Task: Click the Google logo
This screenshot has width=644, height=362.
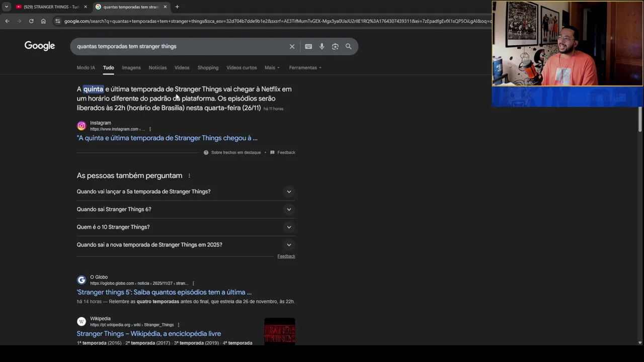Action: pos(40,46)
